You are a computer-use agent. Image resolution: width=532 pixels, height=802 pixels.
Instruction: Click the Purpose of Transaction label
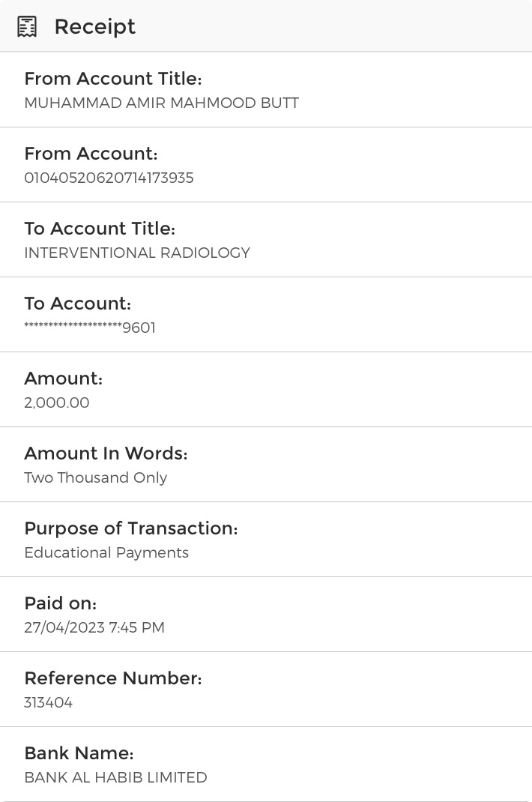pos(130,528)
